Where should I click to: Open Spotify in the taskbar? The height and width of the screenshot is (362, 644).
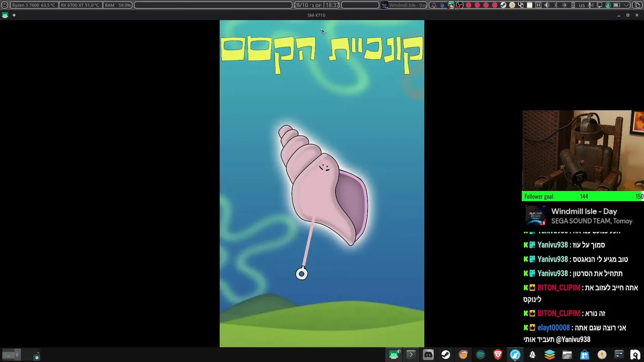point(480,355)
